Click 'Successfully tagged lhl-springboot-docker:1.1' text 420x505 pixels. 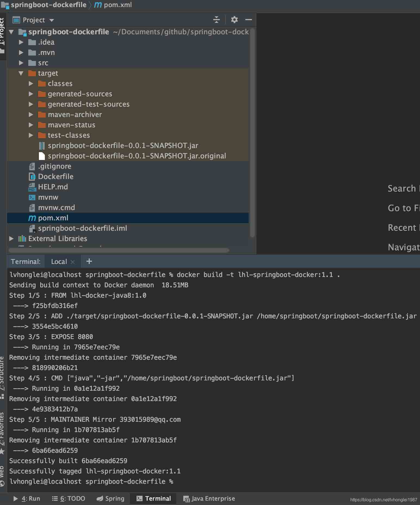point(95,471)
